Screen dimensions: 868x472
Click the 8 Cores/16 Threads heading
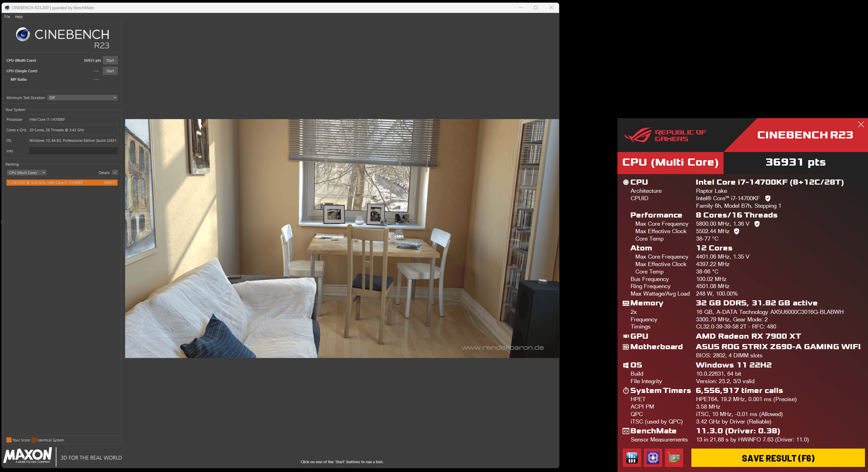pos(736,215)
